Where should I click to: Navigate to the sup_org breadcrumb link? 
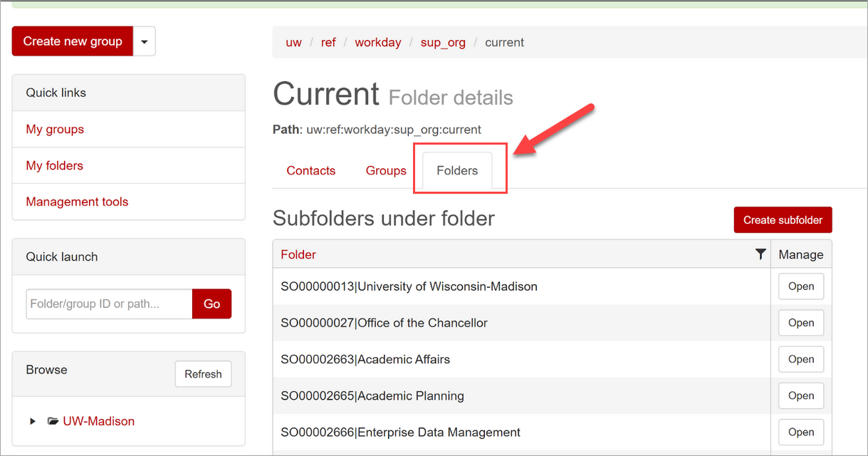click(x=443, y=42)
